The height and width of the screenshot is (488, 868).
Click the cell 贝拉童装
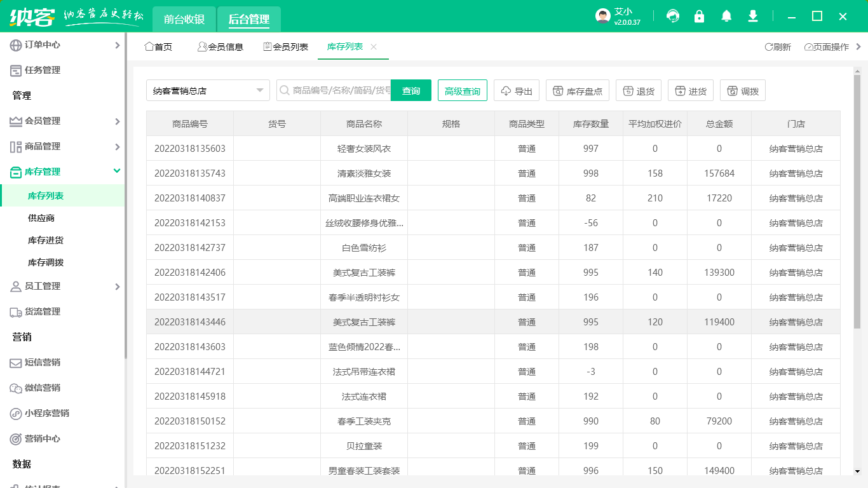point(364,446)
